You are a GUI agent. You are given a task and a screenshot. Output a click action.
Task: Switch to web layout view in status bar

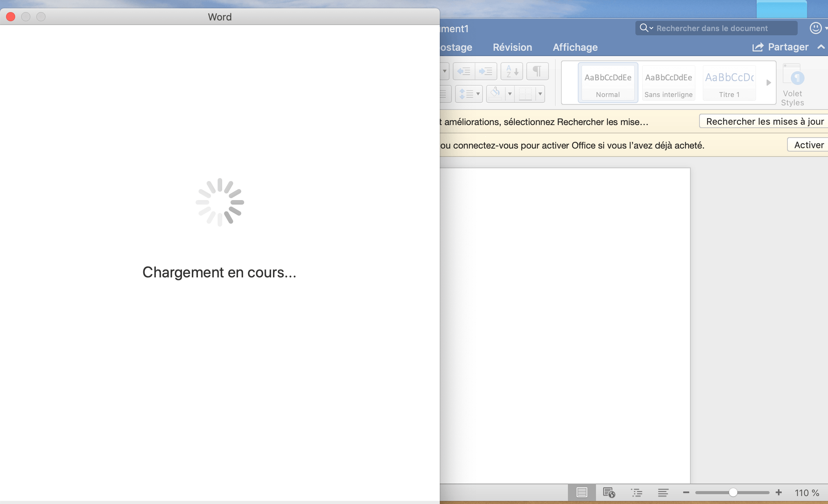609,493
